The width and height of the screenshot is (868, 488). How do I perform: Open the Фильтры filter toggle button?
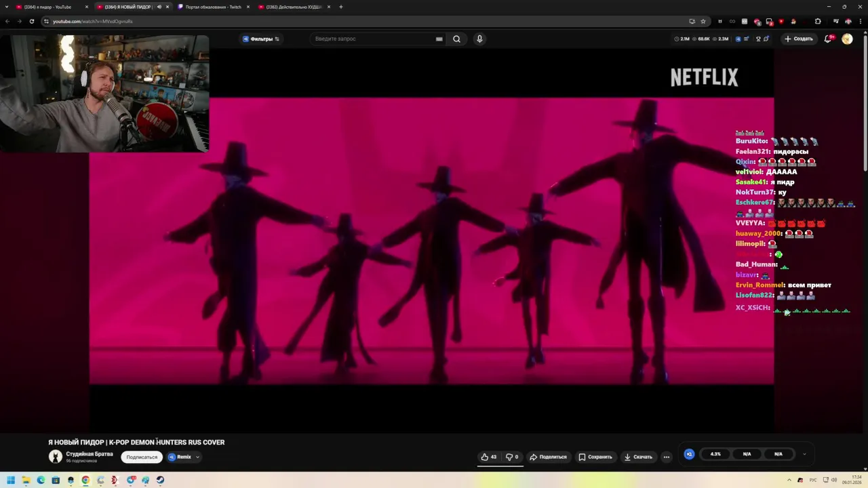point(261,39)
